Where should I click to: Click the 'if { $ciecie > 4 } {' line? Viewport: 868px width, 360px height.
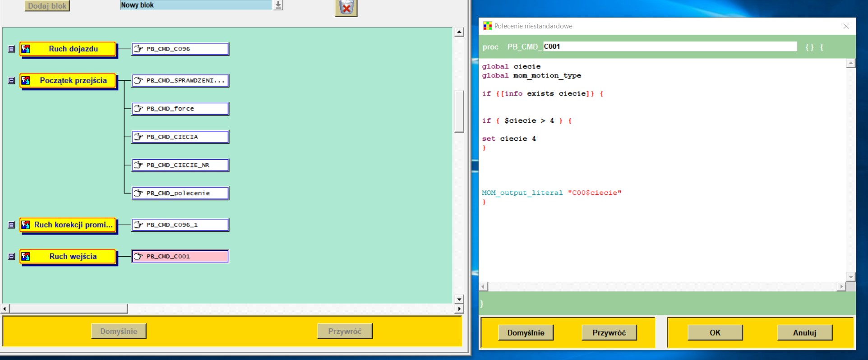527,120
